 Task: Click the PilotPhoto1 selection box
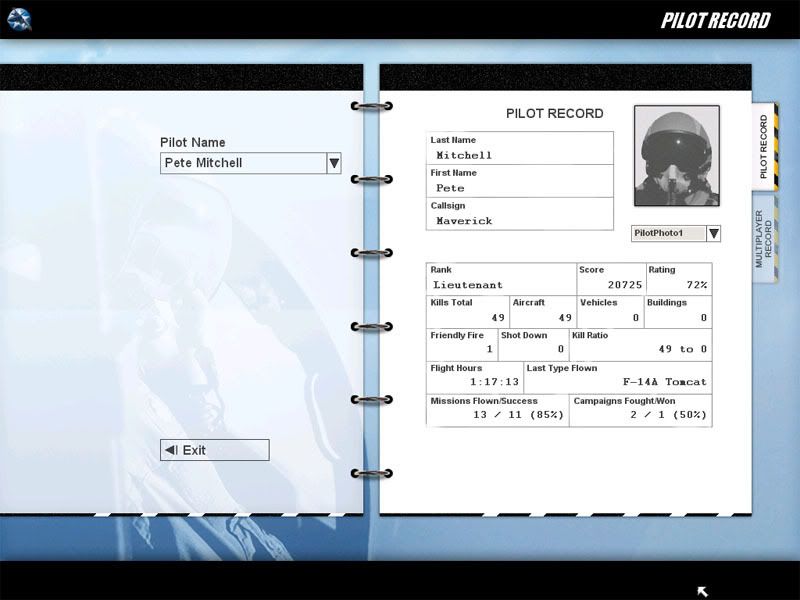click(669, 234)
